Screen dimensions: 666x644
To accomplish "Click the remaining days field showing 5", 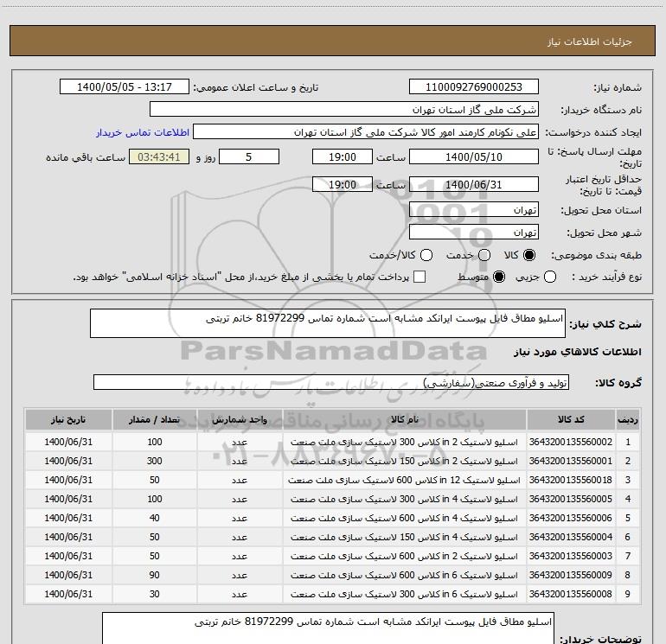I will (249, 156).
